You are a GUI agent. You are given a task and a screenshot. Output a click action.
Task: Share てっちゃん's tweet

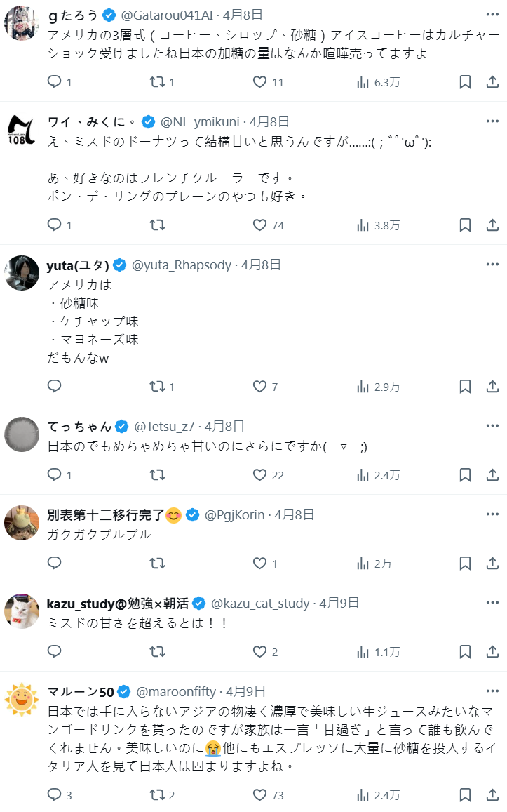(x=492, y=475)
